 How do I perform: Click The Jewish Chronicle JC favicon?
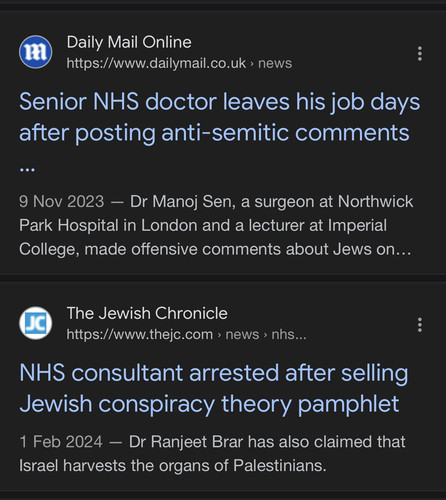[x=35, y=323]
